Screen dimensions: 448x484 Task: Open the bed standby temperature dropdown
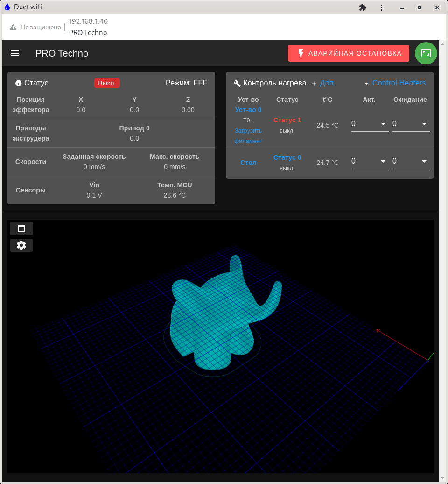411,161
